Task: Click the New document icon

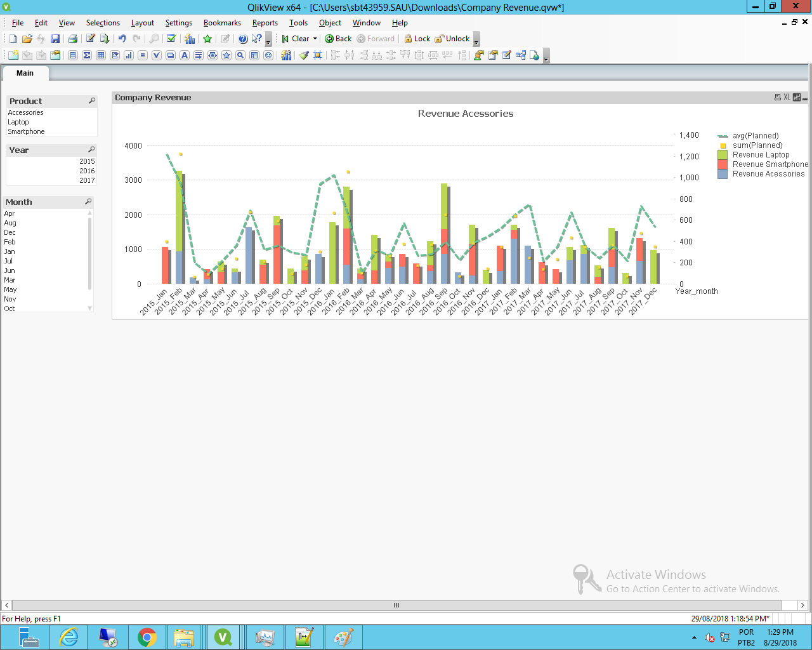Action: (13, 39)
